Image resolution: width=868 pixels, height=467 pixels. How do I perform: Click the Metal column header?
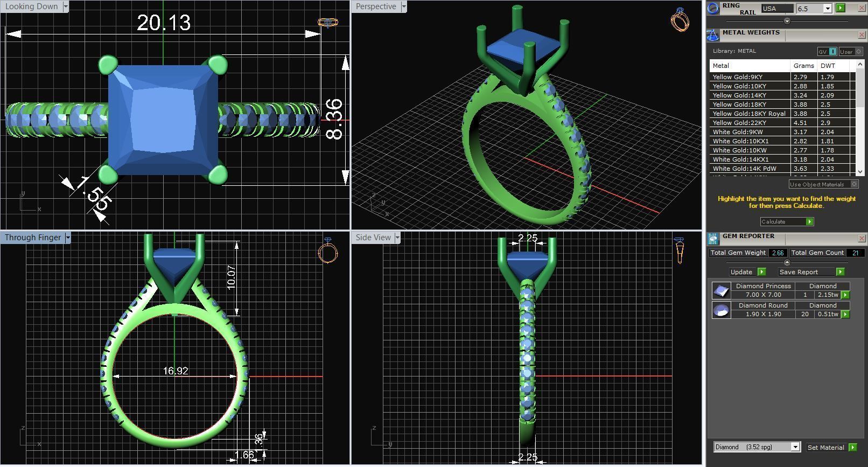click(750, 66)
